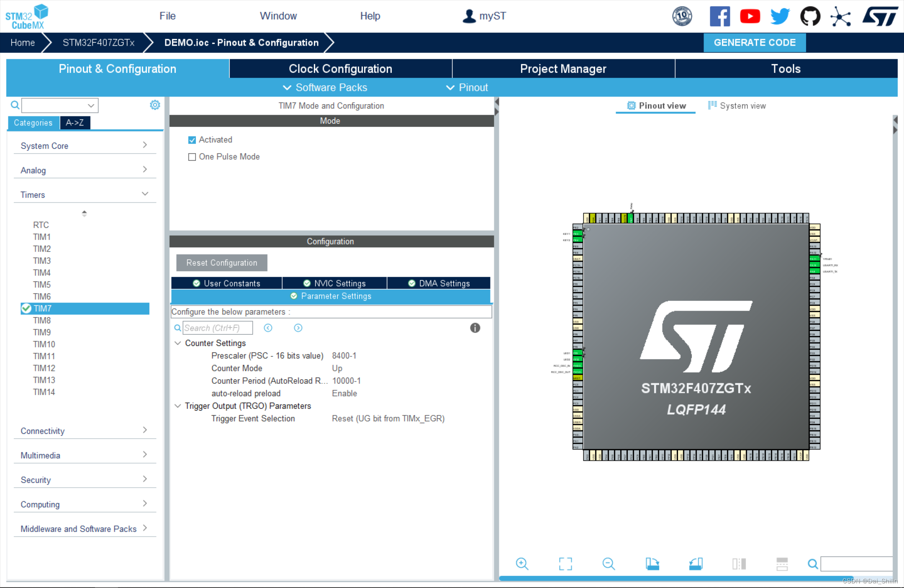Screen dimensions: 904x588
Task: Click the categories settings gear icon
Action: tap(155, 105)
